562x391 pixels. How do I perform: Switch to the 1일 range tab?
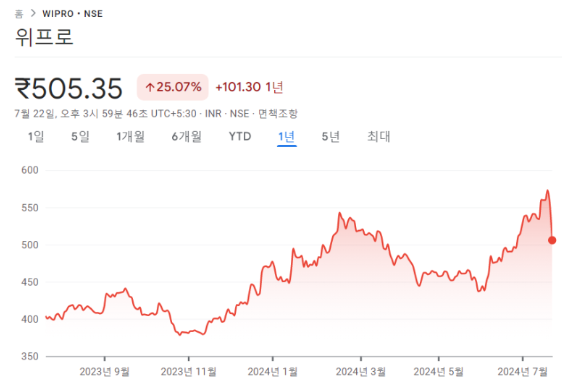[x=36, y=136]
